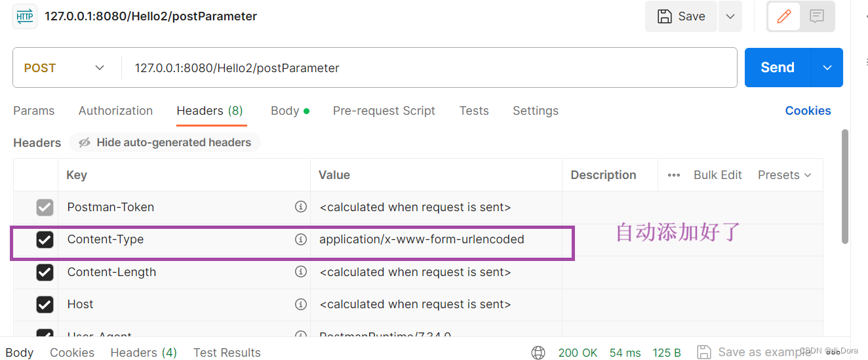Image resolution: width=868 pixels, height=360 pixels.
Task: Click the HTTP request type icon
Action: coord(25,16)
